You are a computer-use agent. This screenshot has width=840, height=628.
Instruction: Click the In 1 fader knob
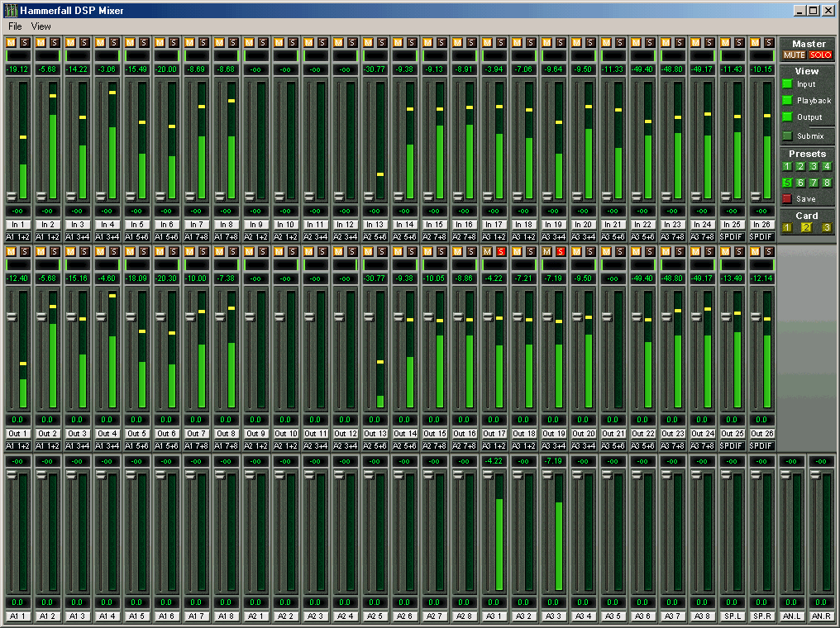[x=12, y=196]
